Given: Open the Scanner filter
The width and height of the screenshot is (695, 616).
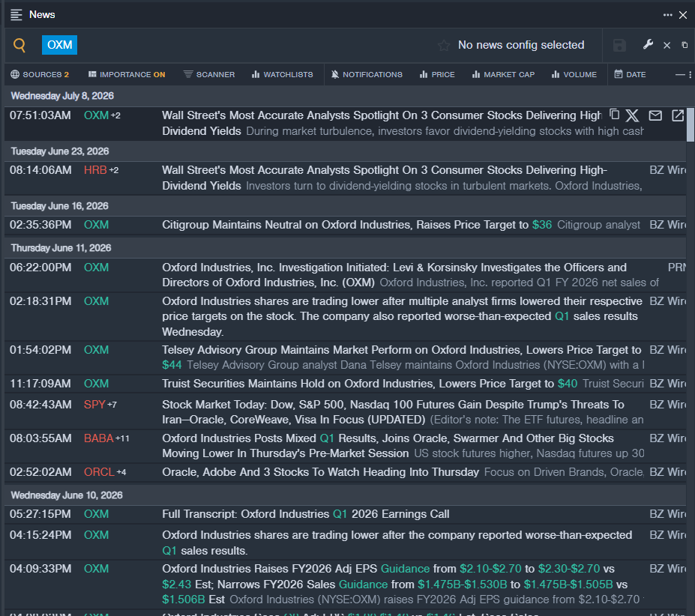Looking at the screenshot, I should coord(209,74).
